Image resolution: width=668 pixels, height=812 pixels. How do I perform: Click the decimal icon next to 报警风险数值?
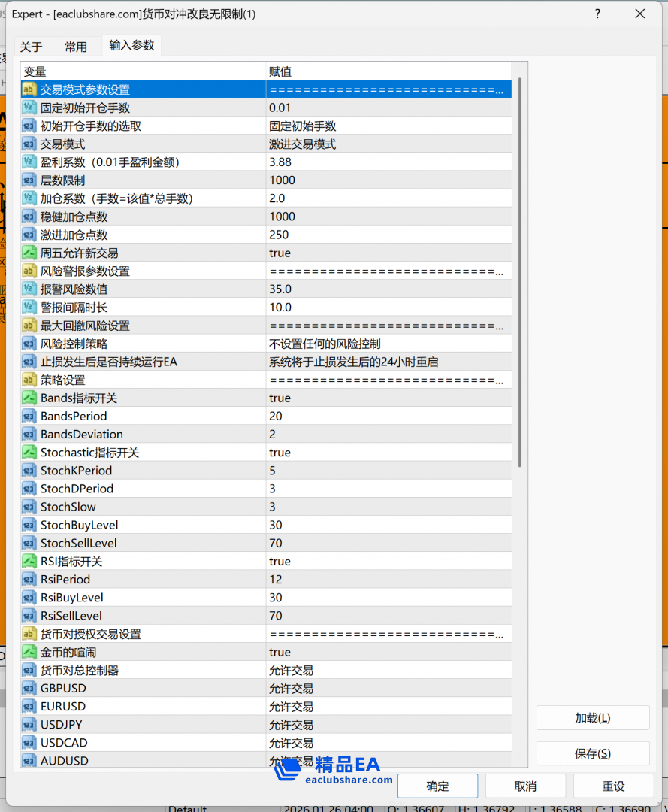click(29, 289)
